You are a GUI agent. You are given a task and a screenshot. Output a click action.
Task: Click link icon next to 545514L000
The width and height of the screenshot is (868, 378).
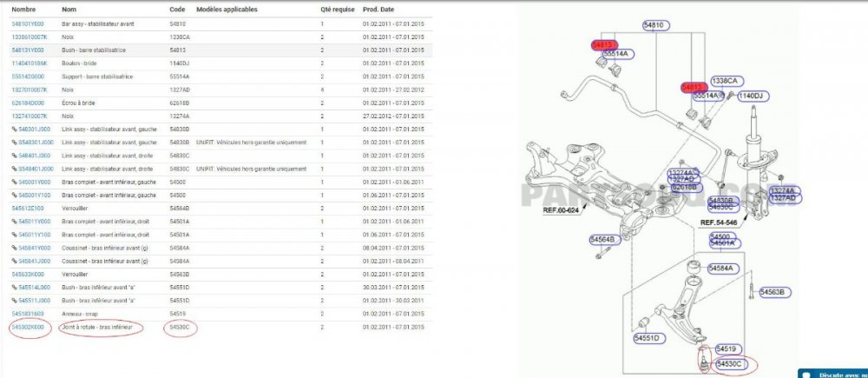click(15, 288)
